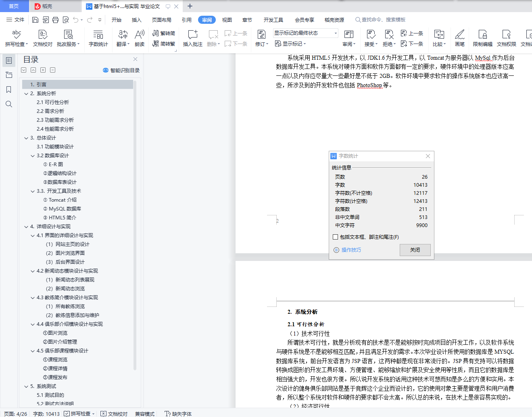Screen dimensions: 532x417
Task: Convert text with 繁转简
Action: [x=164, y=33]
